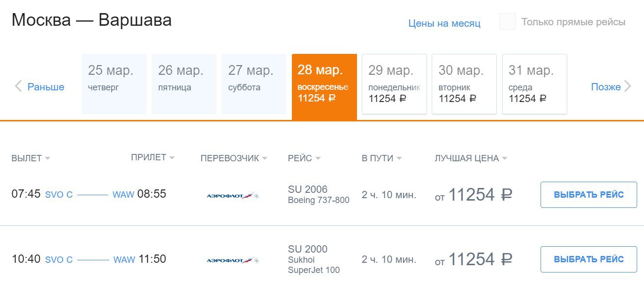Sort by РЕЙС column arrow
Viewport: 644px width, 289px height.
318,159
